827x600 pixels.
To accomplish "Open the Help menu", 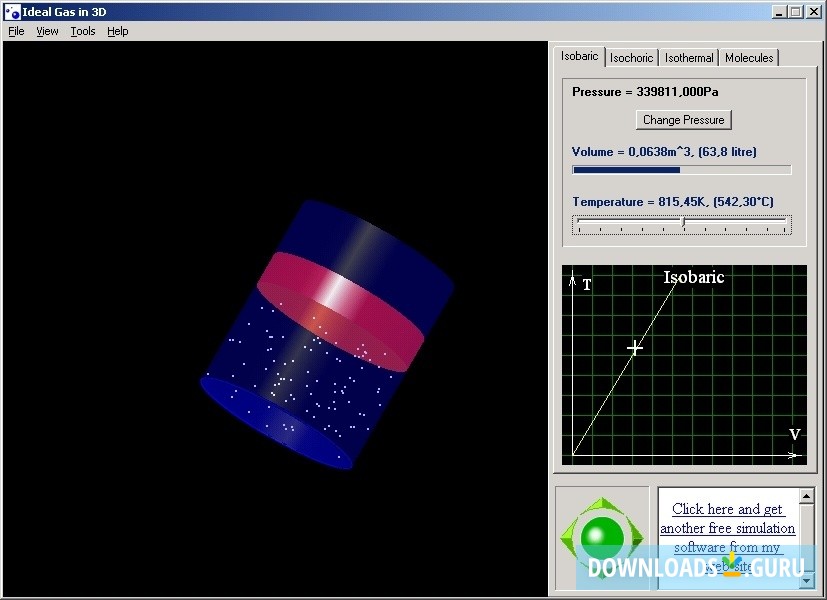I will (117, 31).
